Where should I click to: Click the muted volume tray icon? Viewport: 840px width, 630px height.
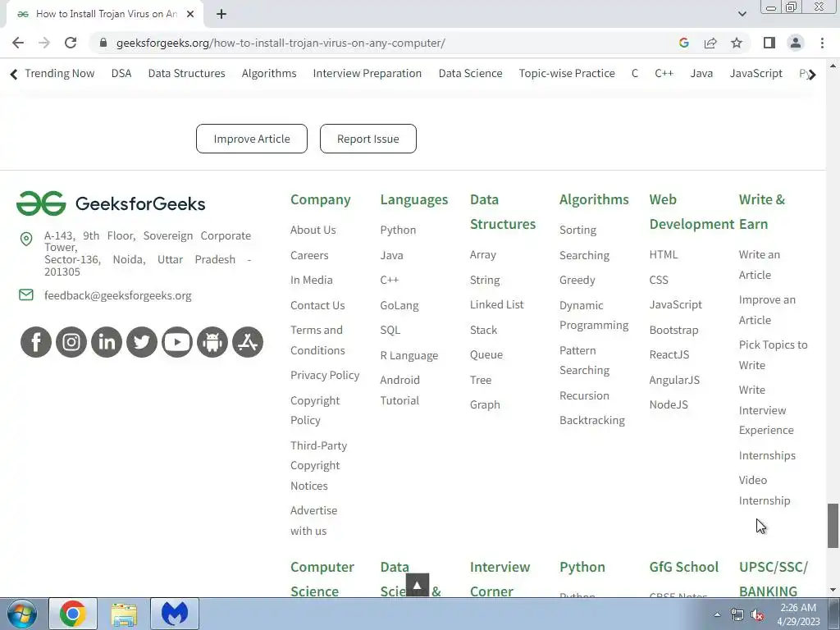click(757, 614)
